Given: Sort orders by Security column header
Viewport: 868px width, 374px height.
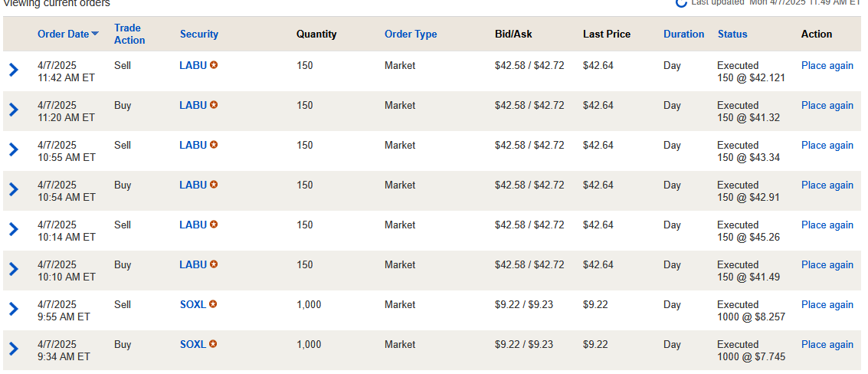Looking at the screenshot, I should [199, 34].
